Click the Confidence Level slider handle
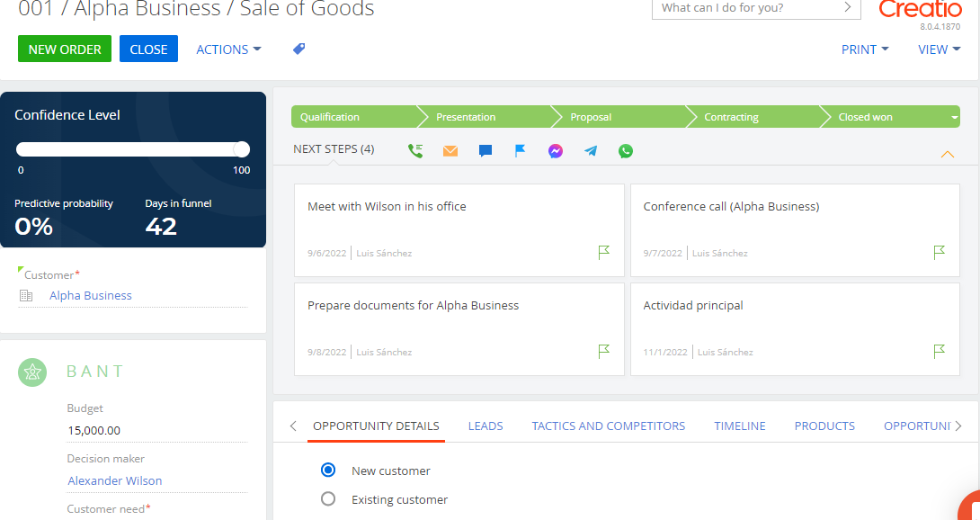 point(241,149)
